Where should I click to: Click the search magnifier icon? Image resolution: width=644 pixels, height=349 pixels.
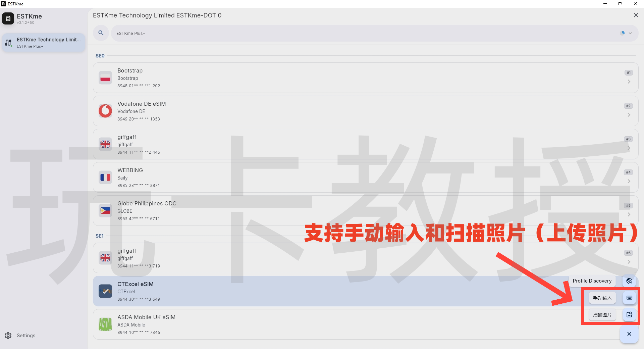(101, 33)
